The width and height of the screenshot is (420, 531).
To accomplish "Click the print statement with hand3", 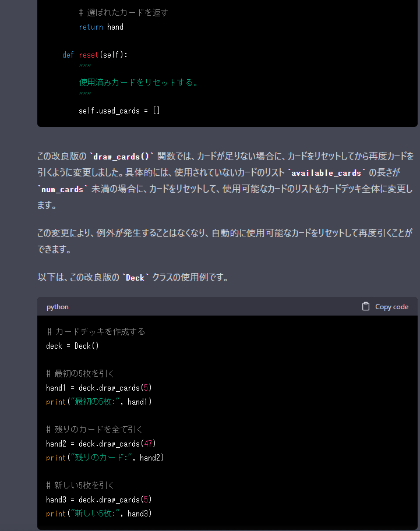I will tap(99, 514).
